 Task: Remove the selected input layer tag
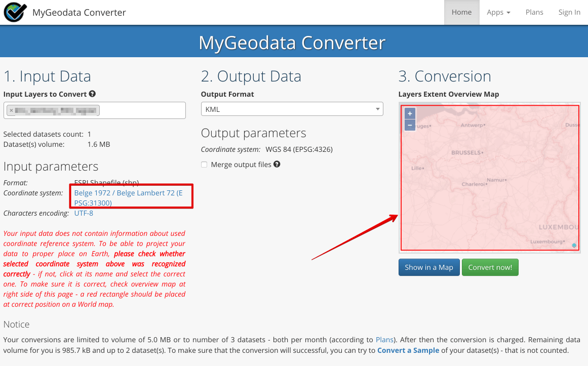click(12, 110)
